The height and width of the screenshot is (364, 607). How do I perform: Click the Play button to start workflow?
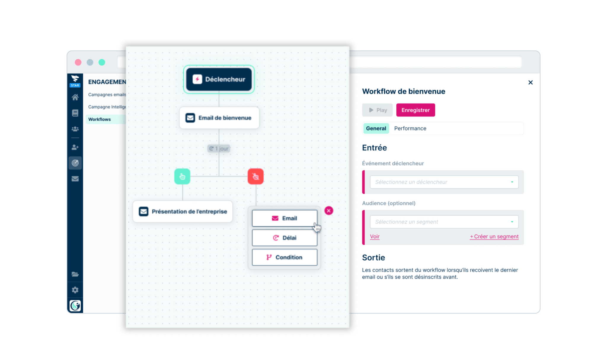(x=377, y=110)
